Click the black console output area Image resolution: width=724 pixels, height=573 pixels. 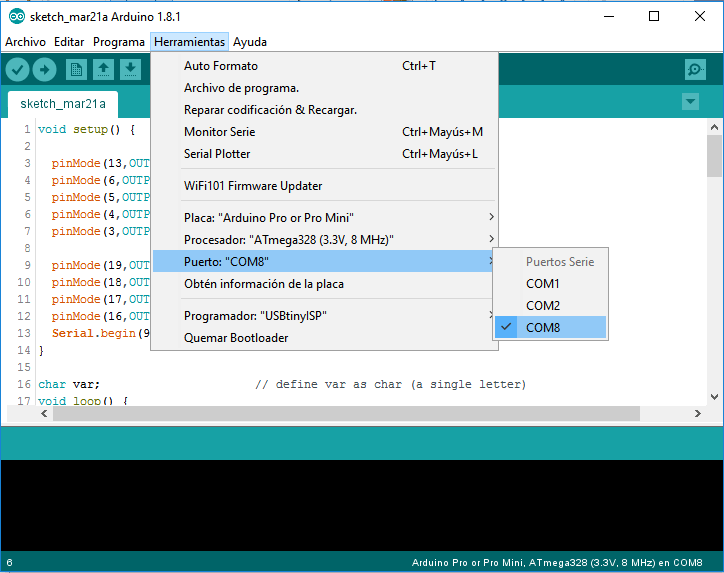[x=362, y=505]
